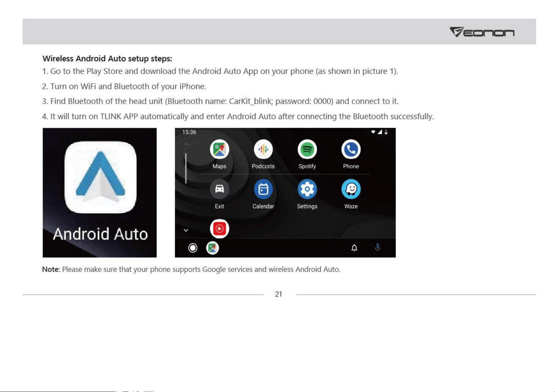Image resolution: width=555 pixels, height=392 pixels.
Task: Tap the Exit car icon
Action: 219,189
